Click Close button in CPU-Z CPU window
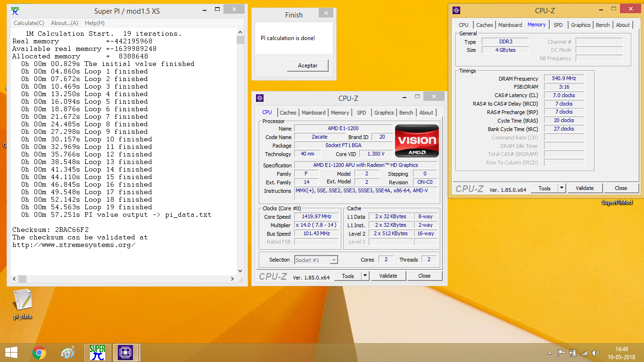This screenshot has height=362, width=644. pyautogui.click(x=424, y=276)
